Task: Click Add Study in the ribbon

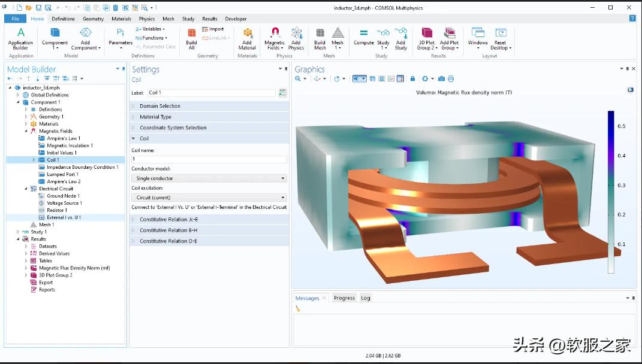Action: point(401,40)
